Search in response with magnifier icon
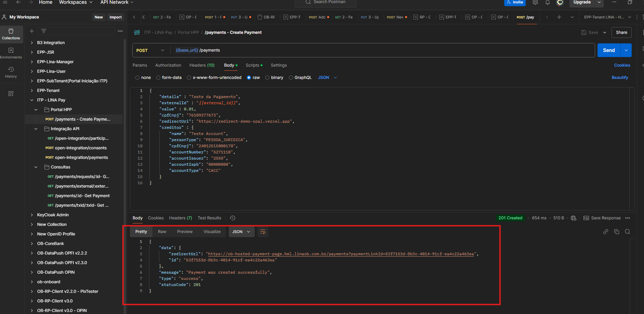644x314 pixels. [628, 232]
